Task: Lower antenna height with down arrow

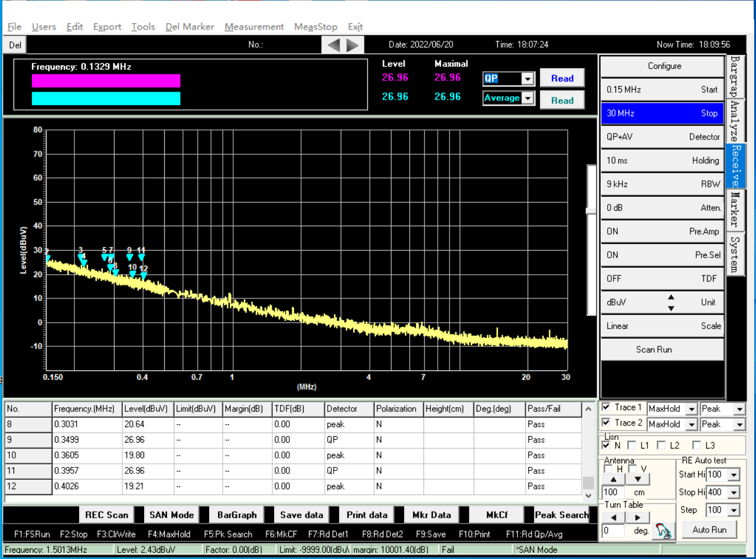Action: 637,479
